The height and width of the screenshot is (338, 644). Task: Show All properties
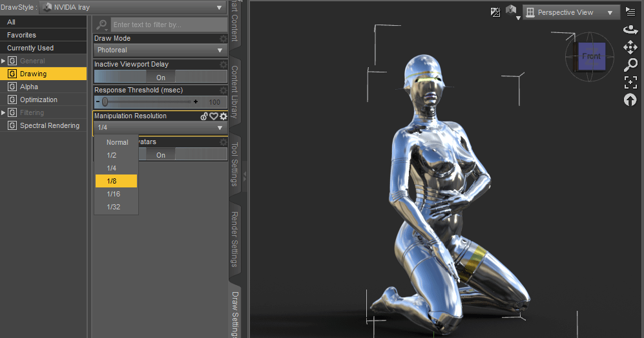click(43, 22)
